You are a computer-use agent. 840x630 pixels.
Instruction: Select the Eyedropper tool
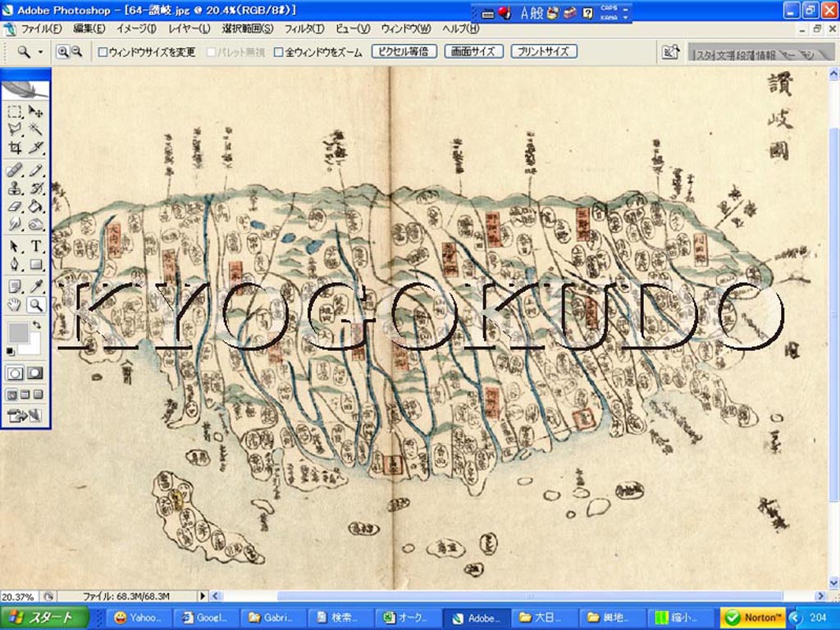35,287
